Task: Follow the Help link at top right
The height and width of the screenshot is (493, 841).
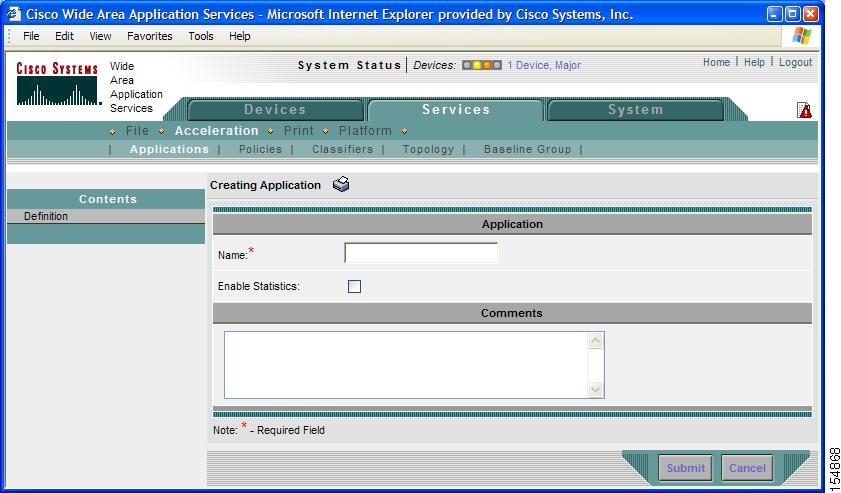Action: coord(754,62)
